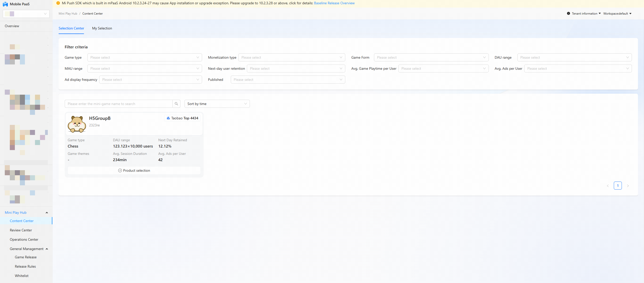Click the Product selection button

134,170
